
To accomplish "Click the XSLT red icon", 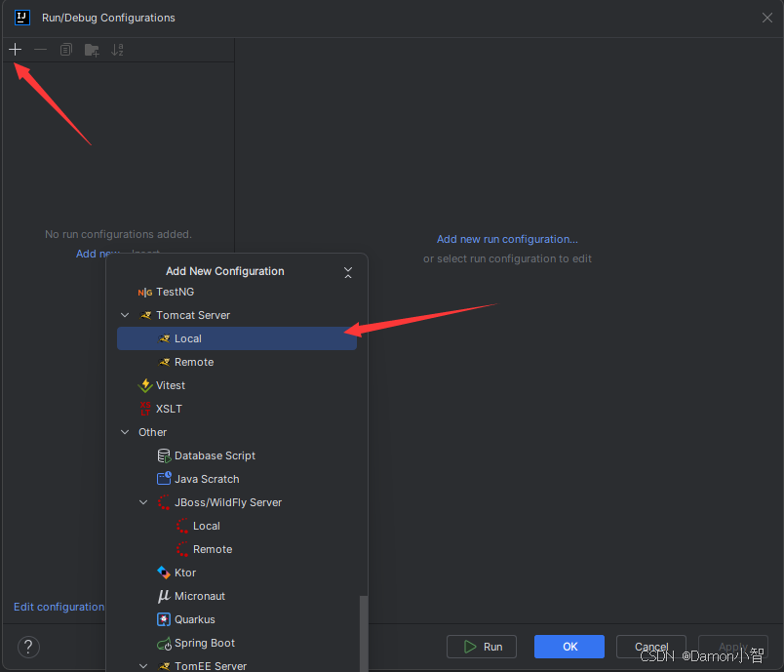I will 145,409.
